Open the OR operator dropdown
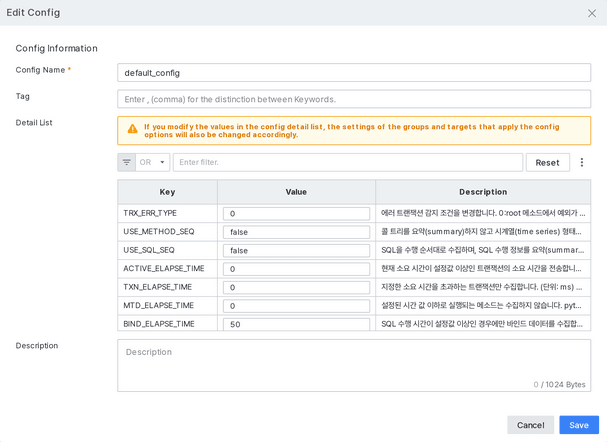 [153, 162]
